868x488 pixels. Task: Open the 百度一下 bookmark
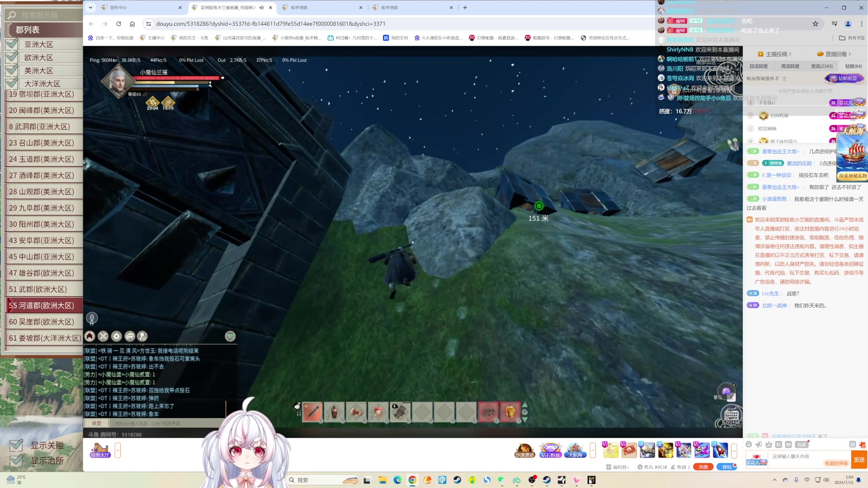pos(111,38)
